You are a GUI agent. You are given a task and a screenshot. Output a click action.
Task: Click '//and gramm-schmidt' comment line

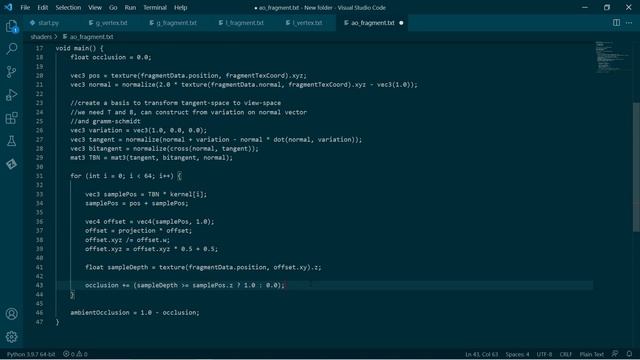(x=105, y=121)
